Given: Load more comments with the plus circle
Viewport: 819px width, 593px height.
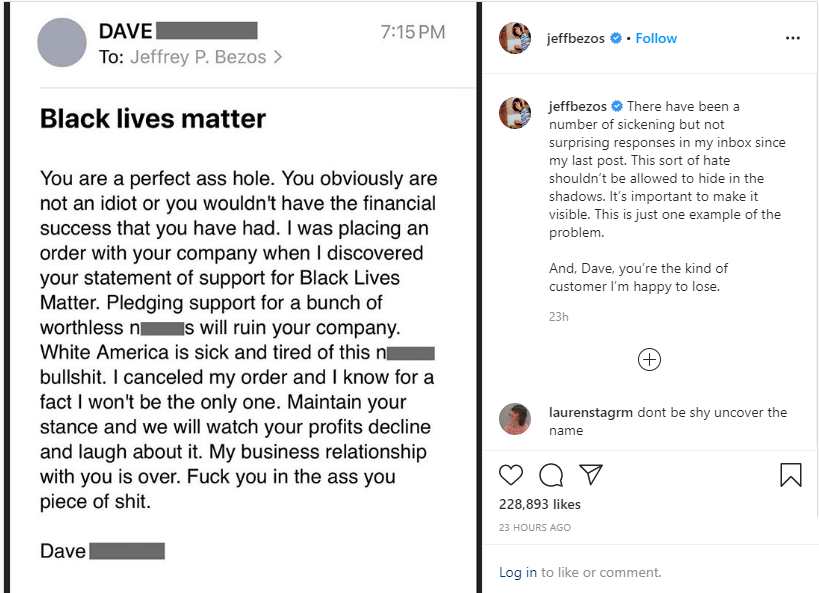Looking at the screenshot, I should pos(649,360).
